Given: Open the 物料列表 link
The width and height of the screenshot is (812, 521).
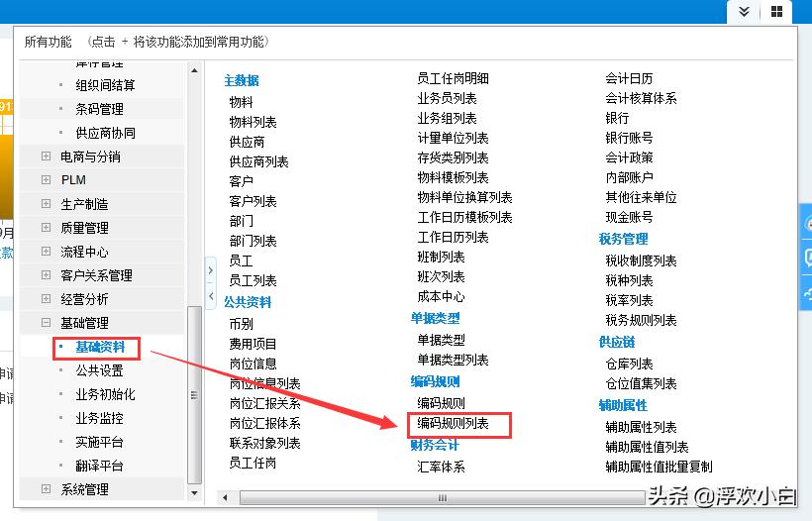Looking at the screenshot, I should coord(254,122).
